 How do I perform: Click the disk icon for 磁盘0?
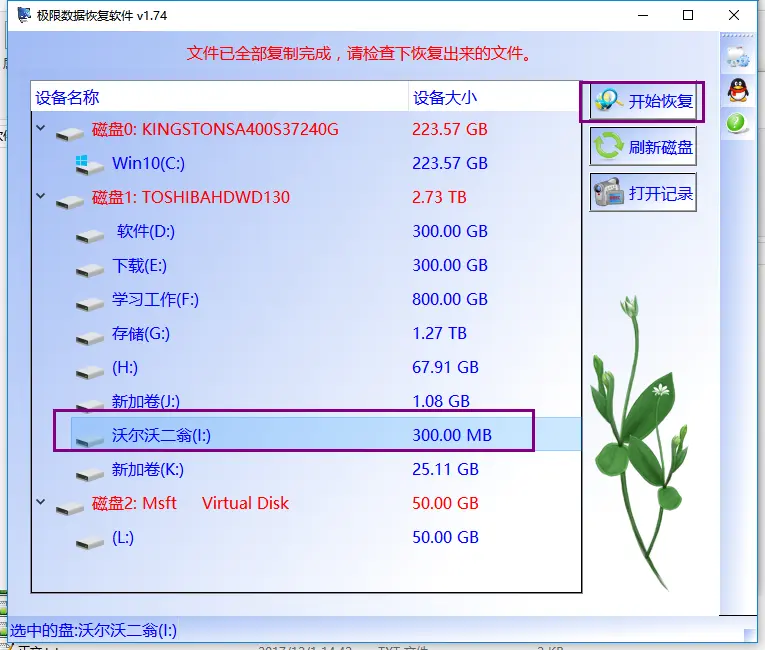point(69,134)
